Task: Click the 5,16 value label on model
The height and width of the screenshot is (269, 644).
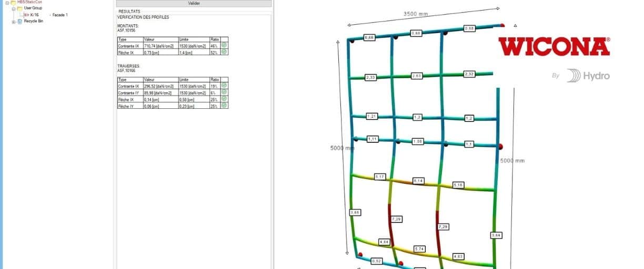Action: [458, 185]
